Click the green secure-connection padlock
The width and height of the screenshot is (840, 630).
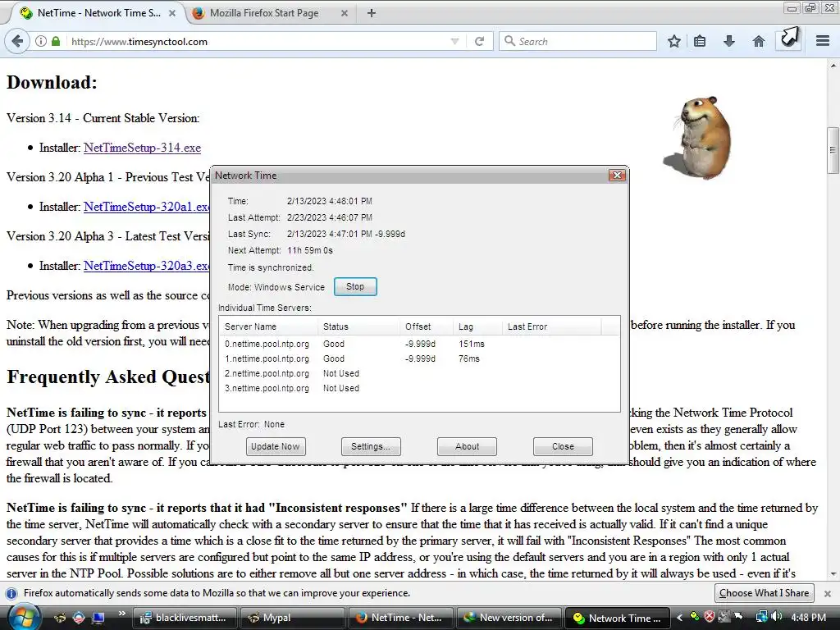pos(56,41)
